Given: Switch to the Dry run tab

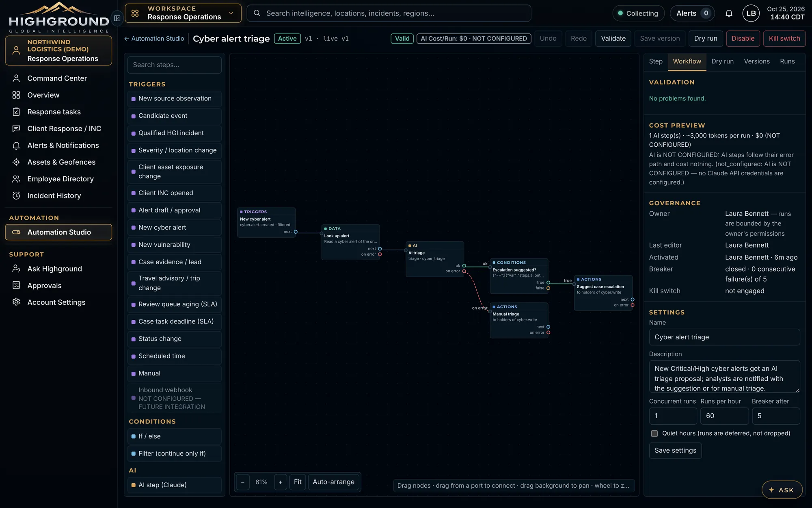Looking at the screenshot, I should click(722, 61).
